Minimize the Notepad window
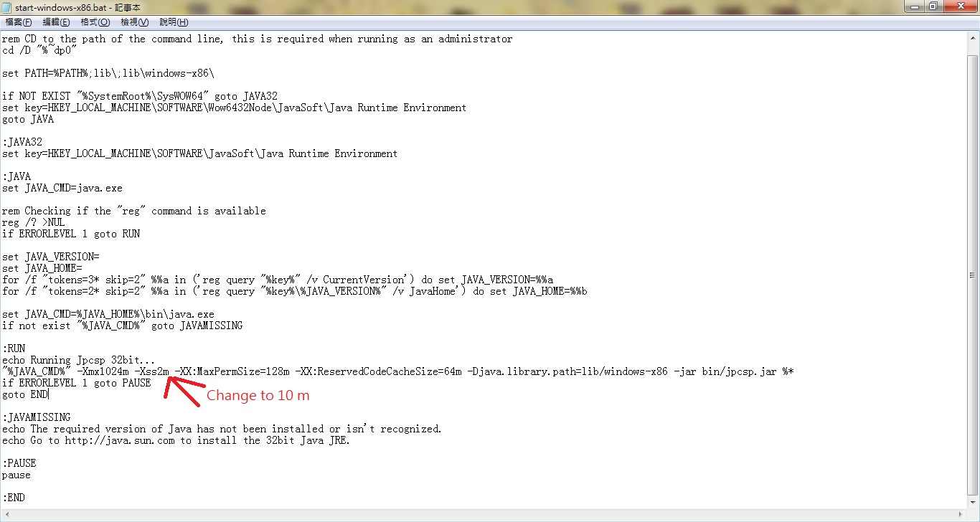980x522 pixels. (x=914, y=6)
